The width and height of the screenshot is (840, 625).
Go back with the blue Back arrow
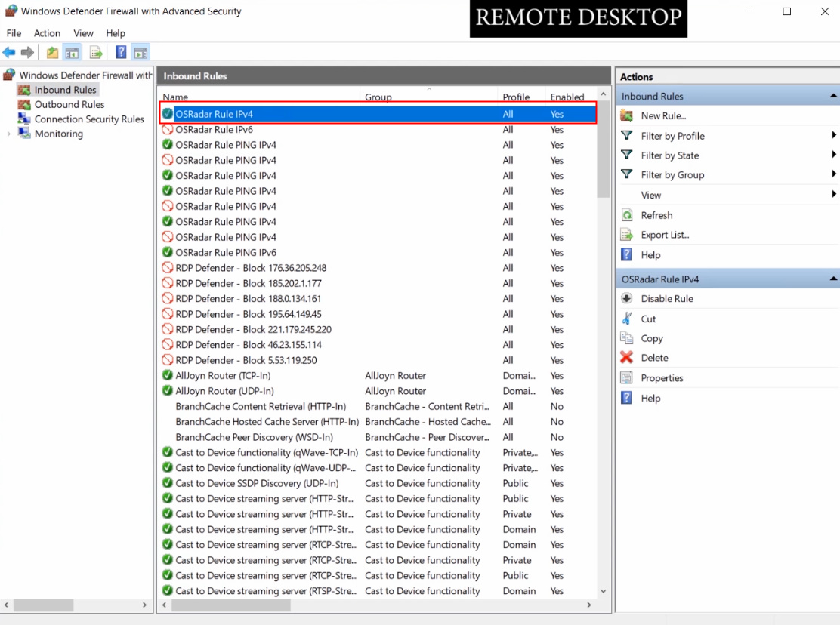[x=9, y=52]
